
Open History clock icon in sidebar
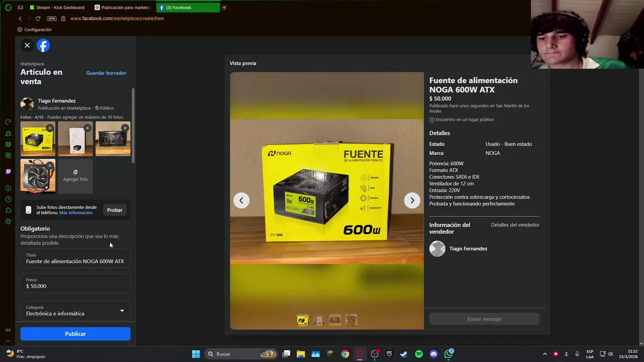pos(8,200)
